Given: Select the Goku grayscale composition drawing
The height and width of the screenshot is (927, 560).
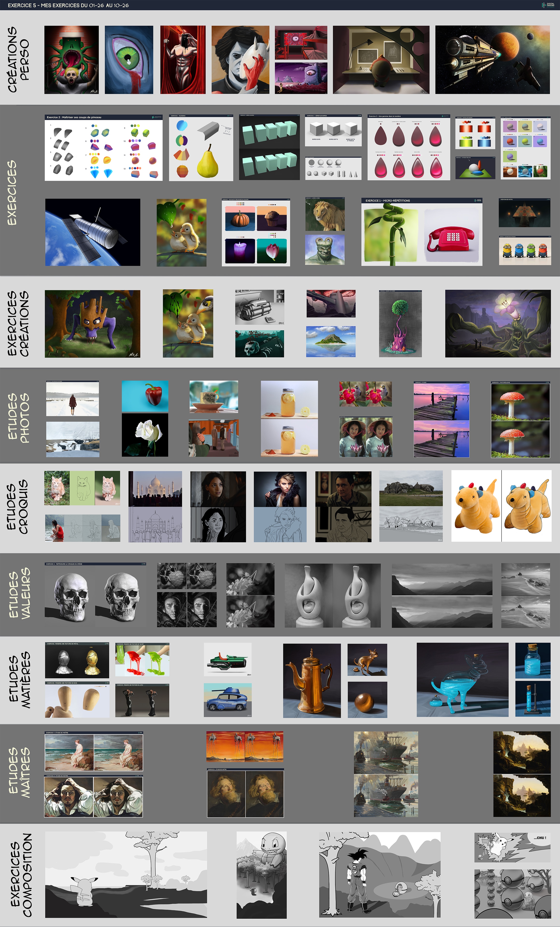Looking at the screenshot, I should [380, 875].
